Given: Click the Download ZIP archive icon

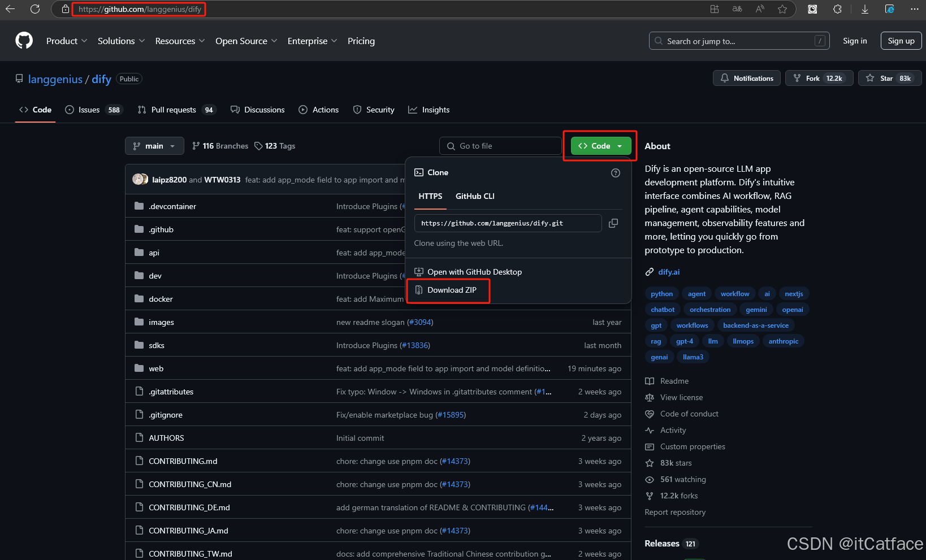Looking at the screenshot, I should 419,290.
